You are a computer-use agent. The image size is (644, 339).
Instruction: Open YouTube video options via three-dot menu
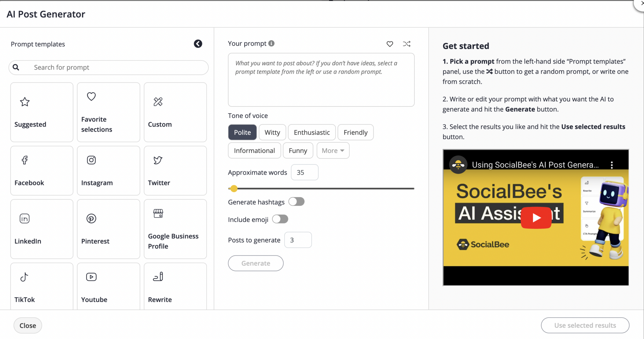(611, 164)
